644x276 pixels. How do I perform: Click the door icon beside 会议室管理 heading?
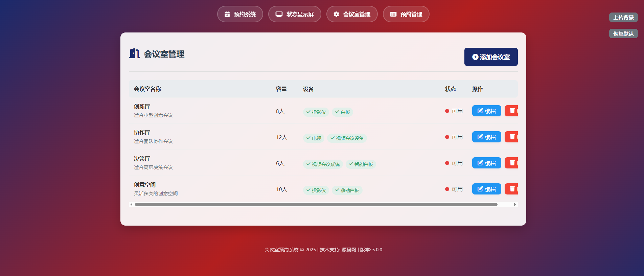[x=134, y=53]
